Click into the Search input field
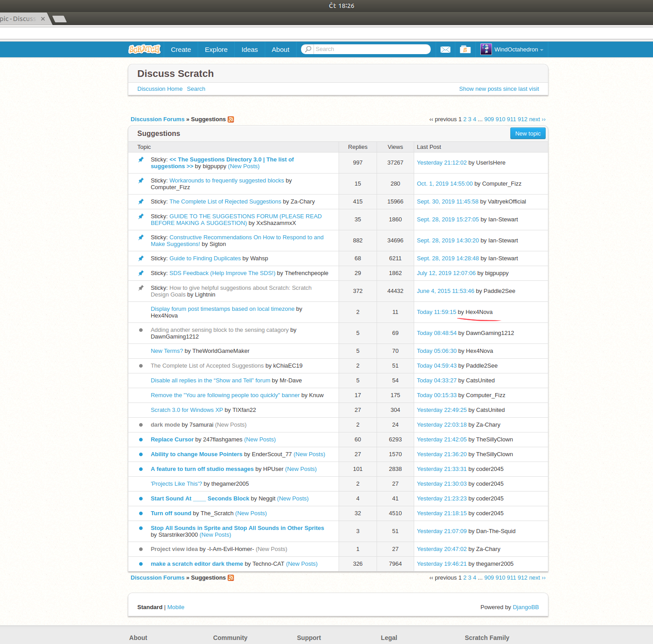Viewport: 653px width, 644px height. pyautogui.click(x=370, y=49)
